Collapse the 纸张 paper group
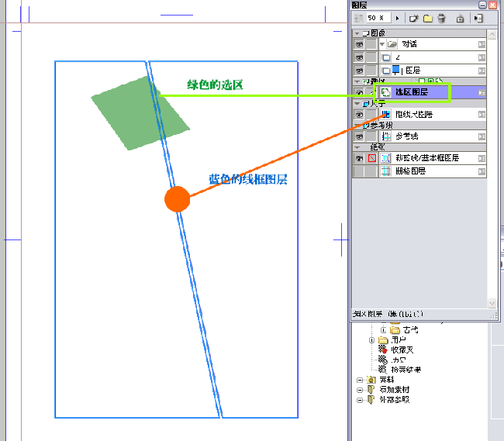This screenshot has width=504, height=441. coord(357,147)
